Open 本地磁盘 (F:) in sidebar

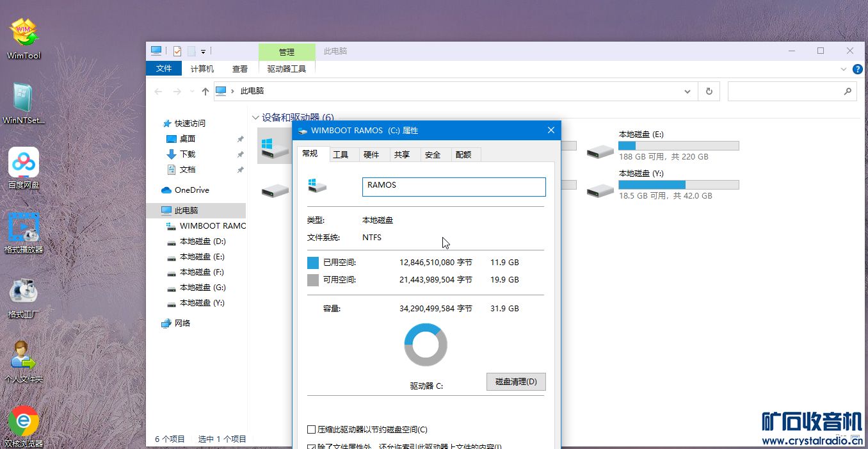pyautogui.click(x=202, y=272)
